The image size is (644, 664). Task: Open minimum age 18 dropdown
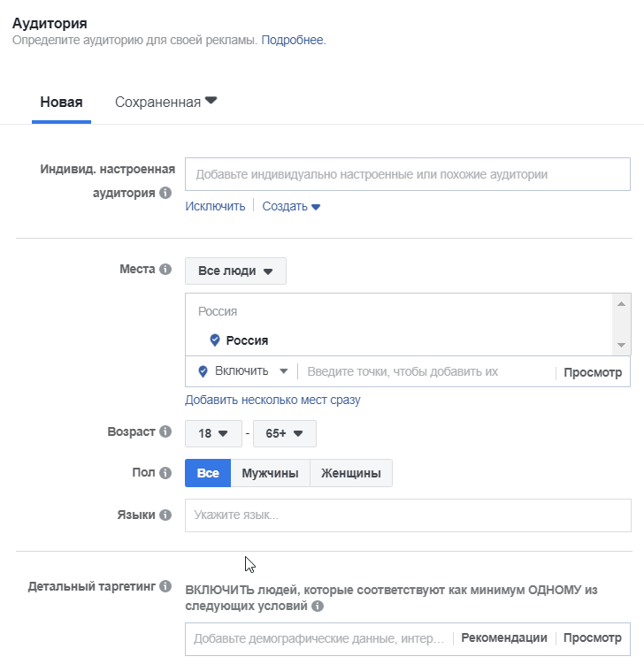click(213, 433)
